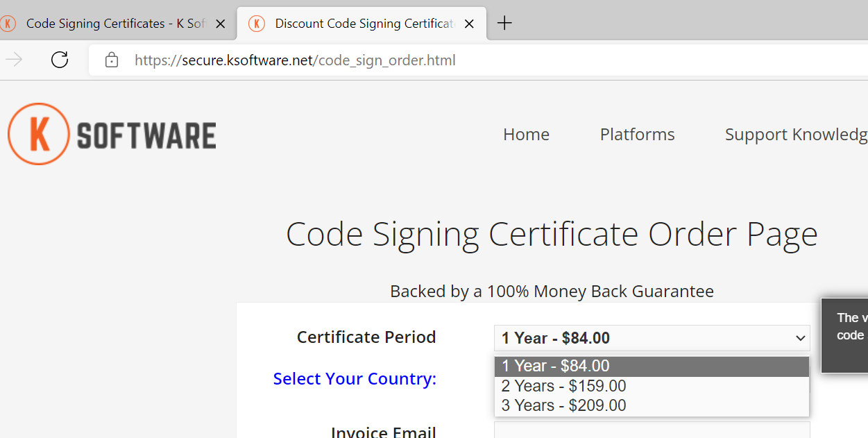Image resolution: width=868 pixels, height=438 pixels.
Task: Click the Invoice Email input field
Action: [x=652, y=431]
